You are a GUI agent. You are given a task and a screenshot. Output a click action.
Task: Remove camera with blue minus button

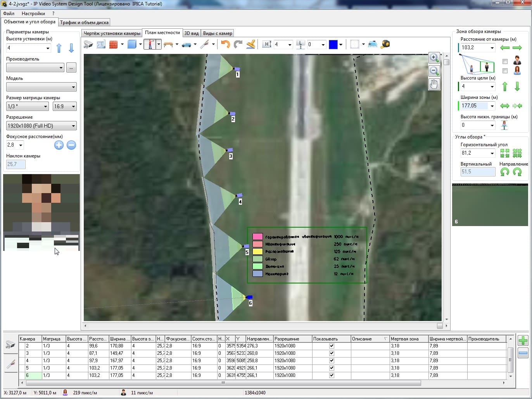pos(523,353)
